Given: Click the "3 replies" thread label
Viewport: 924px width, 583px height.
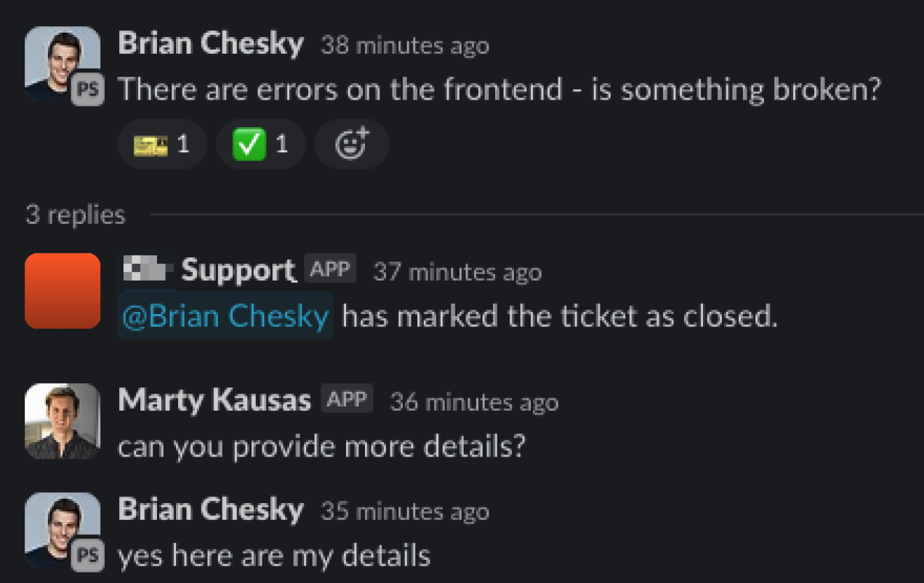Looking at the screenshot, I should pos(76,214).
